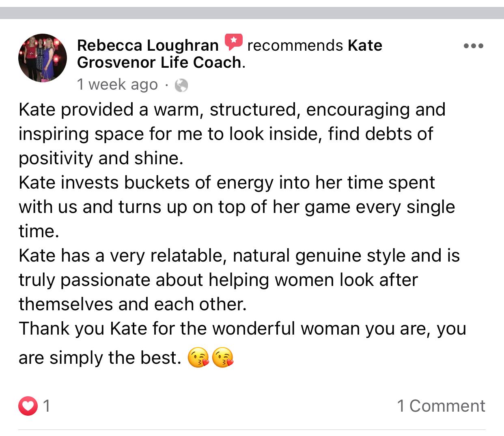This screenshot has height=436, width=504.
Task: Open the three-dot post options menu
Action: (x=473, y=46)
